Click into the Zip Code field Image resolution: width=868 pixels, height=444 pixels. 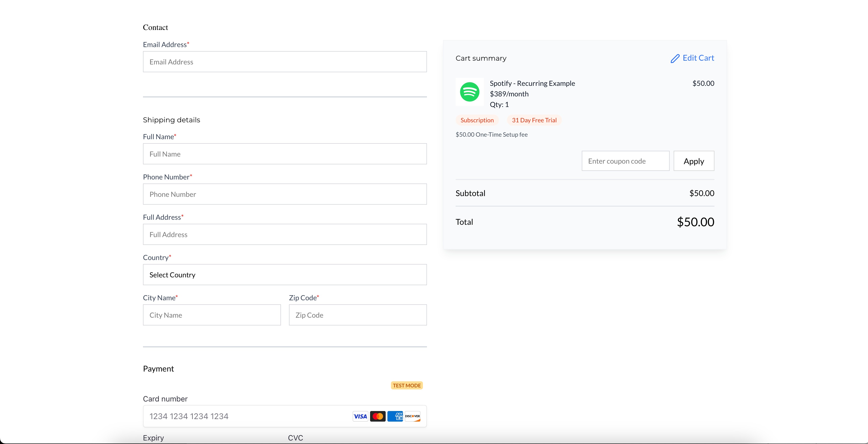[x=358, y=315]
